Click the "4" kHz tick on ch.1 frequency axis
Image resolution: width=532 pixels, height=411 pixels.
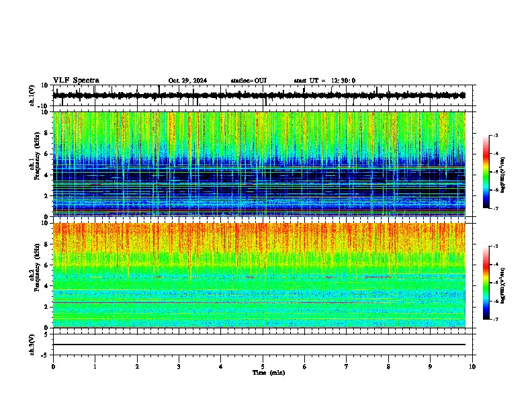(46, 175)
